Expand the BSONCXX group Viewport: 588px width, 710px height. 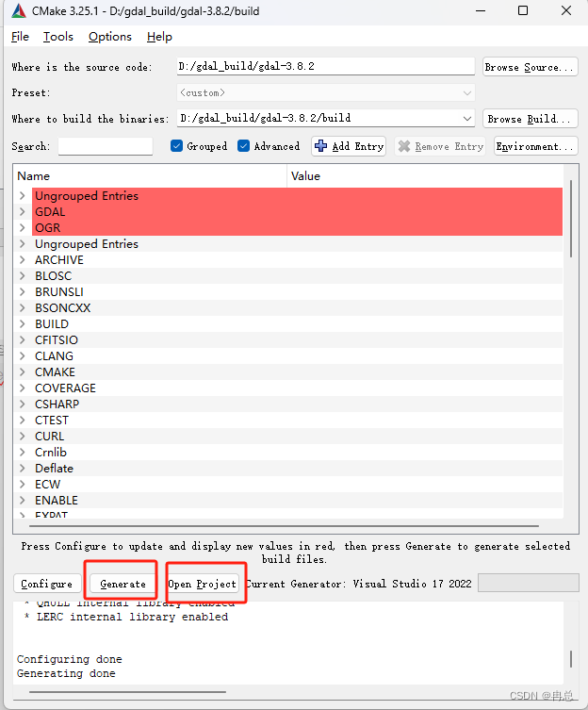pos(23,308)
